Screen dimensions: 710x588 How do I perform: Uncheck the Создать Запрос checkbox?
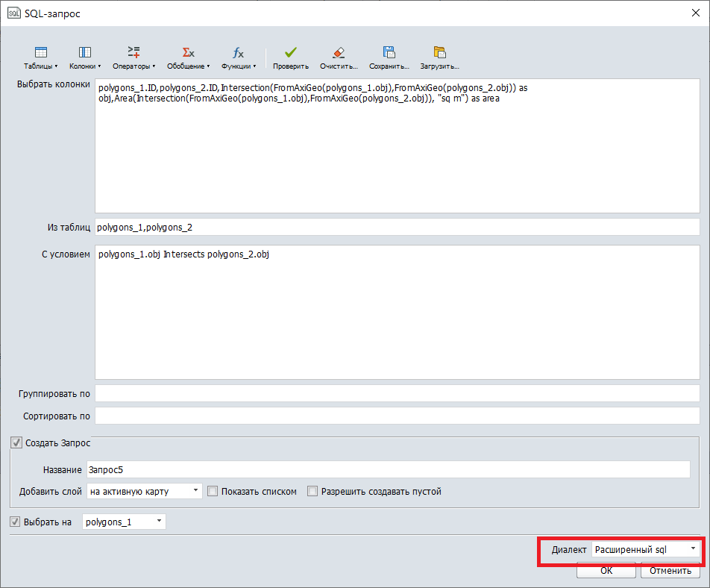coord(16,442)
